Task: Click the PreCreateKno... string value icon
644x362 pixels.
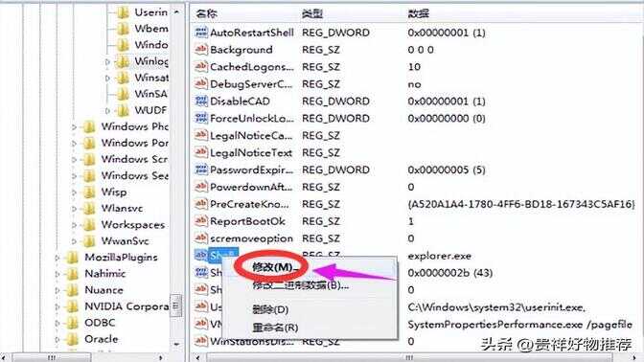Action: [x=201, y=204]
